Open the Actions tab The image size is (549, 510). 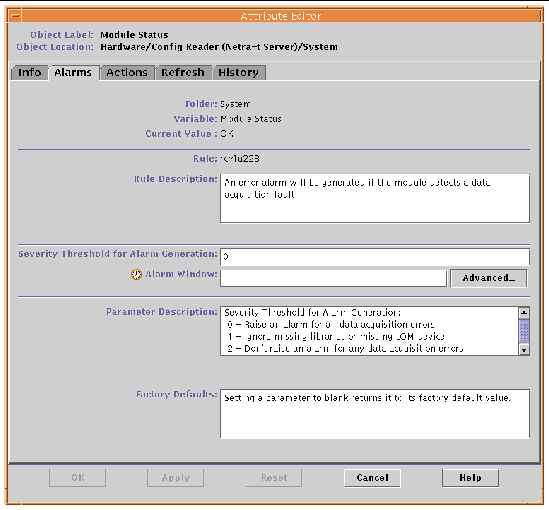pos(127,72)
